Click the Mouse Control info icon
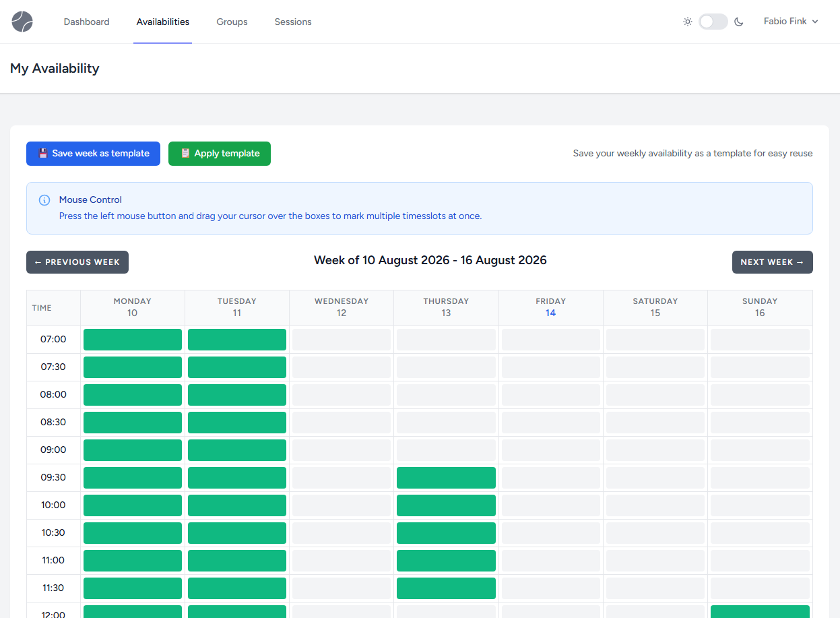This screenshot has width=840, height=618. 44,200
